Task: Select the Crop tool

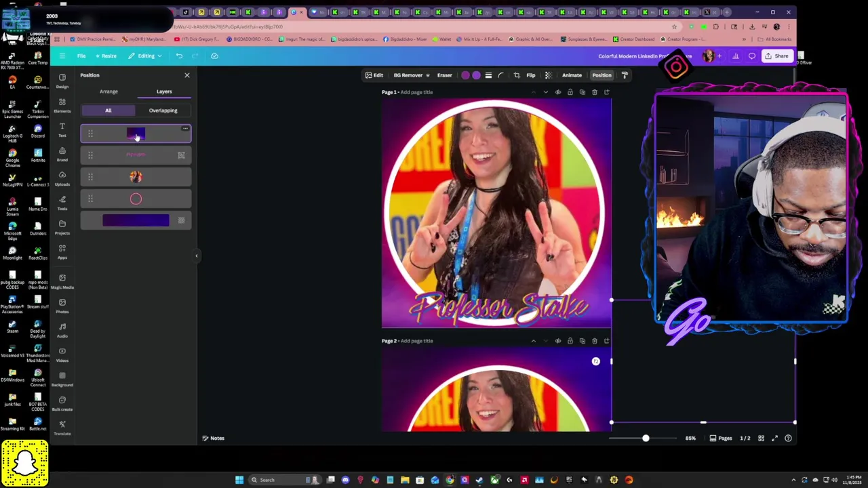Action: click(x=517, y=75)
